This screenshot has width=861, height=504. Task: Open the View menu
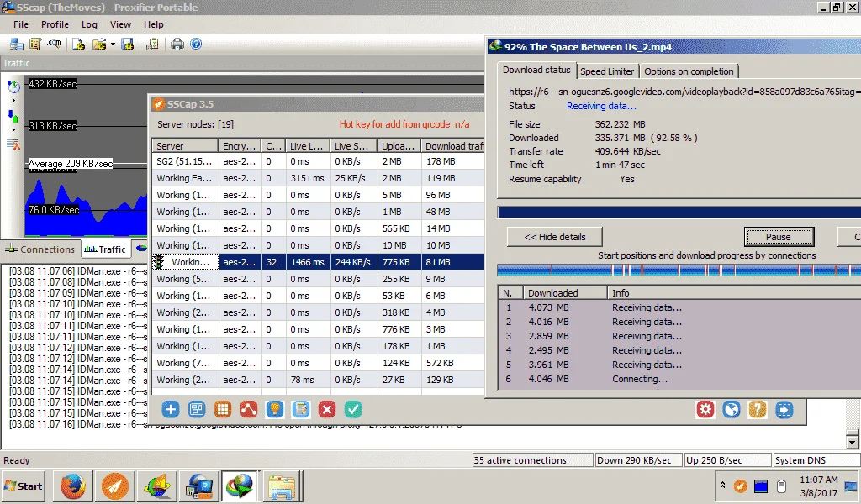click(x=120, y=24)
